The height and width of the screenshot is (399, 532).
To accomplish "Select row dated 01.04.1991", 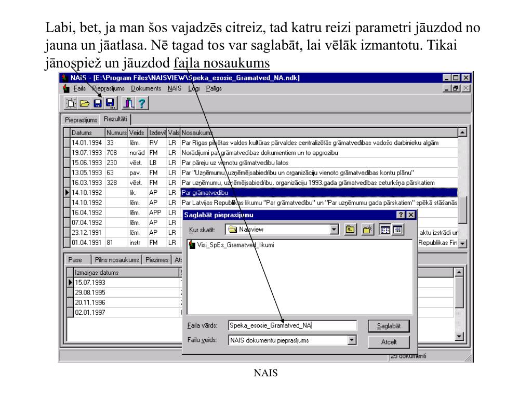I will click(x=123, y=243).
